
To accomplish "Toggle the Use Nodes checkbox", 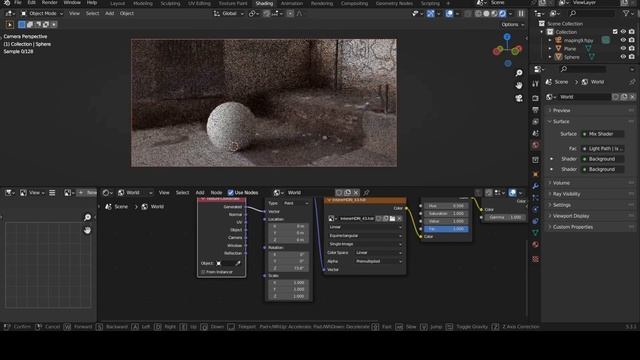I will tap(231, 193).
